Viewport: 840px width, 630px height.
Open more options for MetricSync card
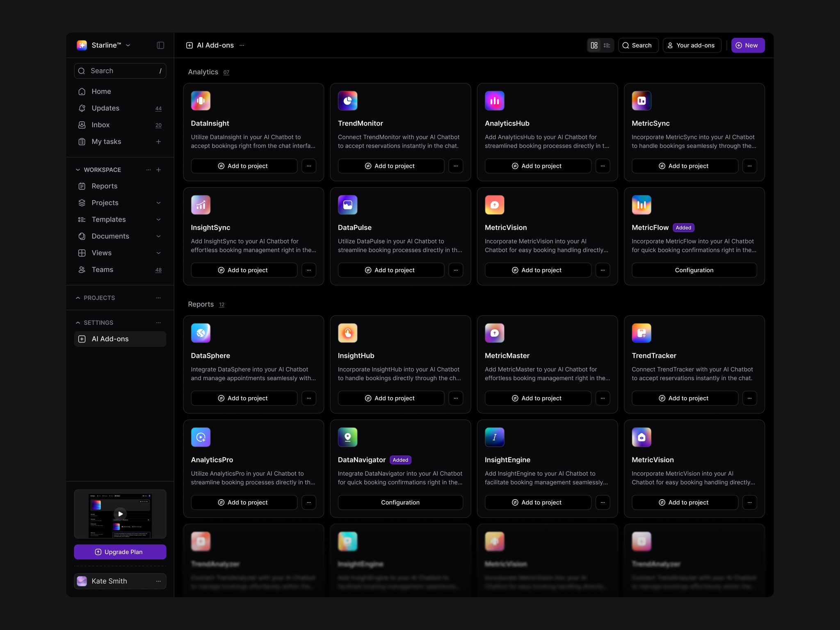coord(749,166)
